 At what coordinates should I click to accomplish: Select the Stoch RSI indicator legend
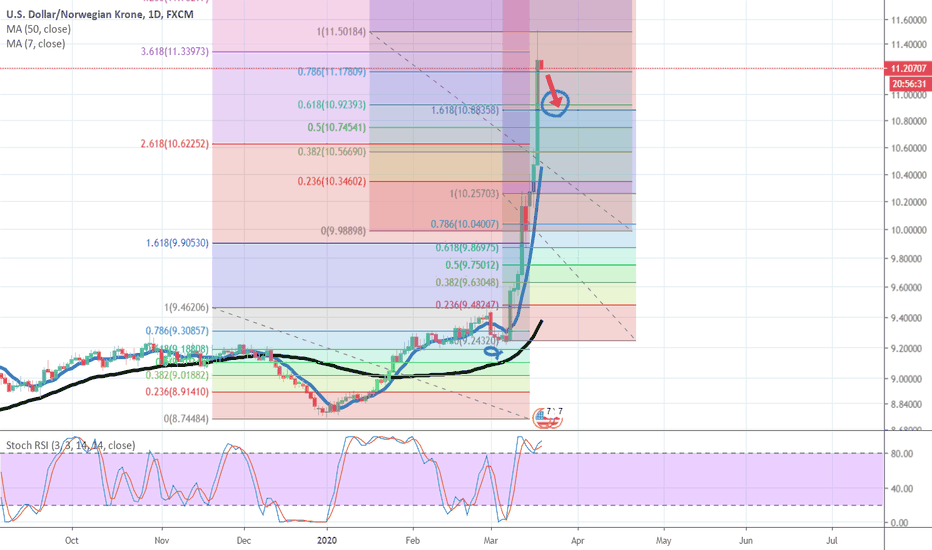[71, 445]
